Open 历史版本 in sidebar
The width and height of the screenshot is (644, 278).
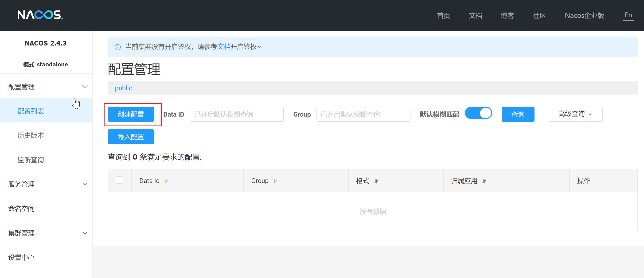[31, 135]
